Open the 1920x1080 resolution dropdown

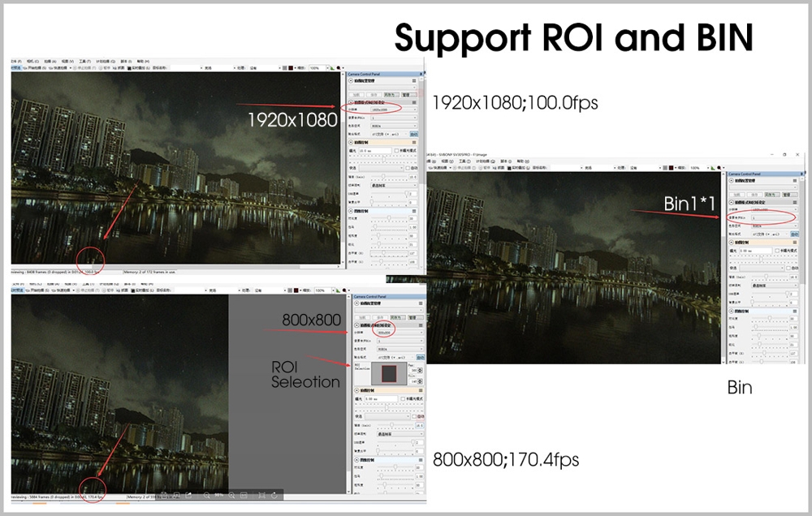pos(395,109)
